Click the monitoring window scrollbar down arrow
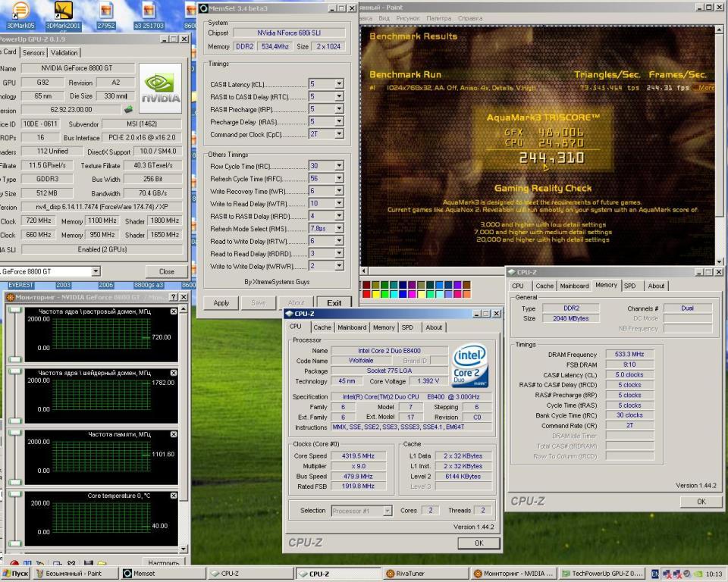The width and height of the screenshot is (728, 582). (x=183, y=549)
